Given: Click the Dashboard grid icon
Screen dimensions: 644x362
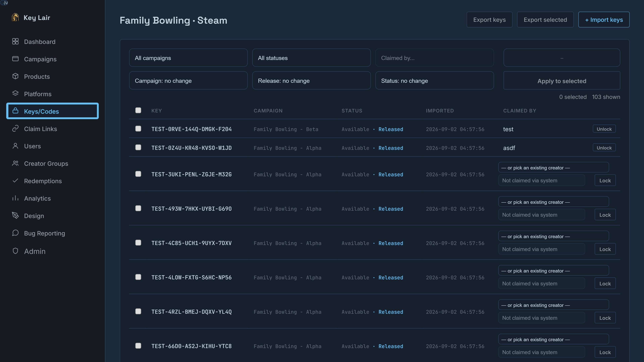Looking at the screenshot, I should point(15,41).
